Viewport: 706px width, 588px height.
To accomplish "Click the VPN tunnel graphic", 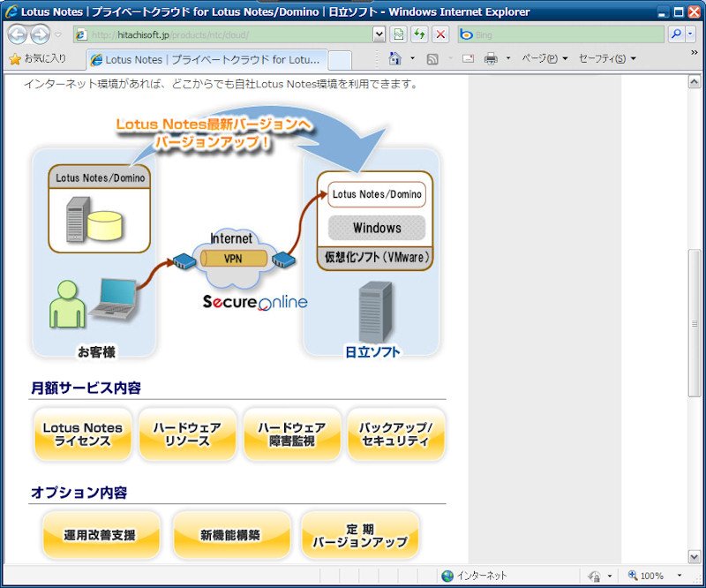I will tap(234, 259).
